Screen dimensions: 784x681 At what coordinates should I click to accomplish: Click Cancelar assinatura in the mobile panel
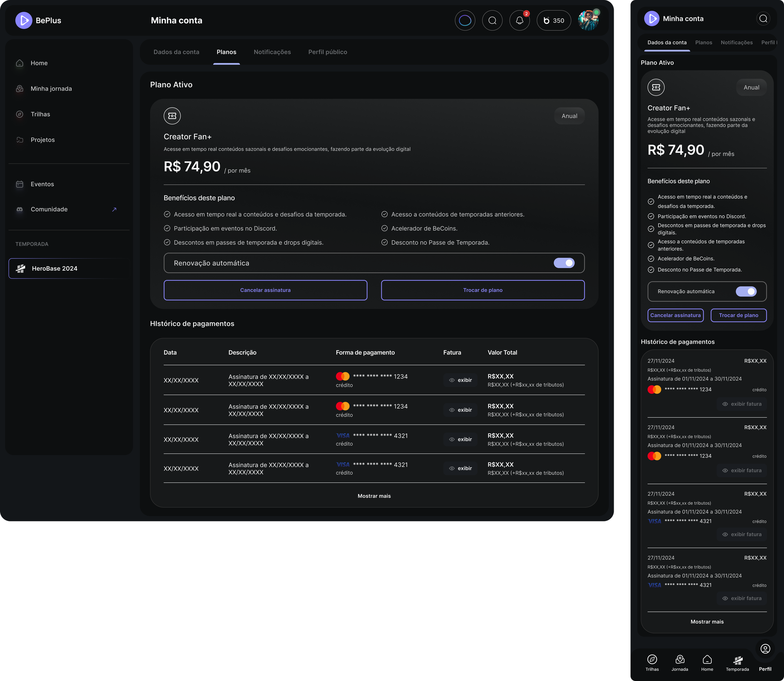click(x=675, y=315)
